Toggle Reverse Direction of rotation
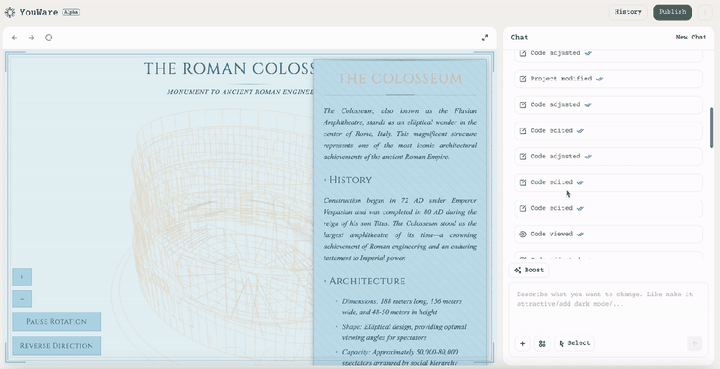This screenshot has width=720, height=369. coord(56,346)
